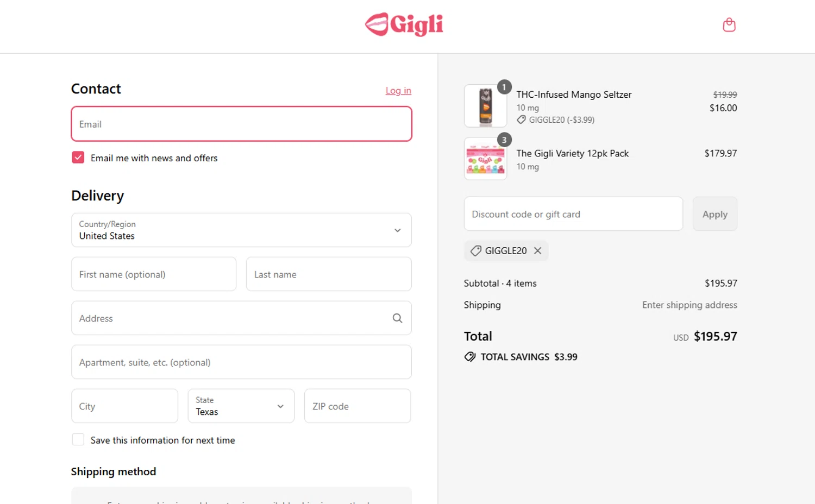The height and width of the screenshot is (504, 815).
Task: Click the Gigli Variety 12pk Pack thumbnail
Action: pyautogui.click(x=486, y=159)
